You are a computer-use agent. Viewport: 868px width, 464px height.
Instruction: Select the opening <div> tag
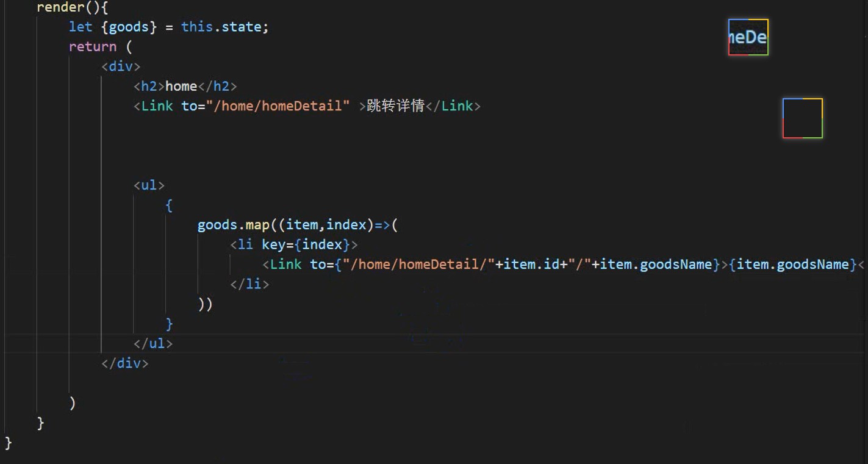[x=121, y=66]
